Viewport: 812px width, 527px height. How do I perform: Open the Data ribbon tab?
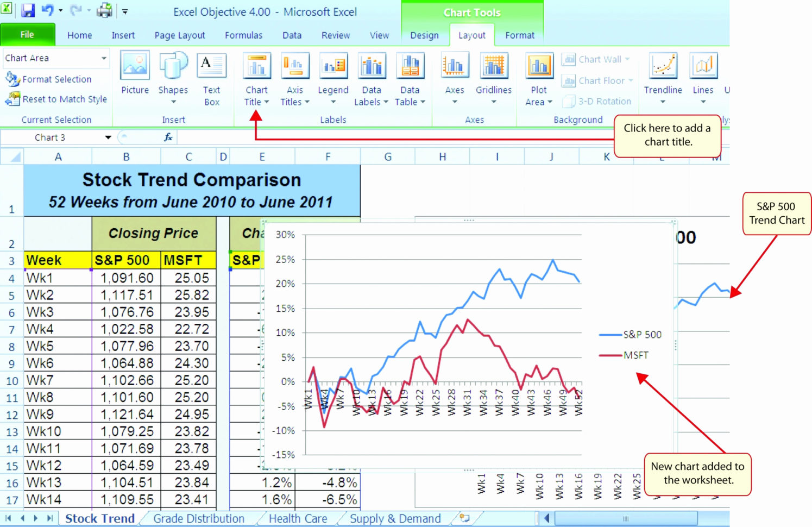click(x=292, y=35)
